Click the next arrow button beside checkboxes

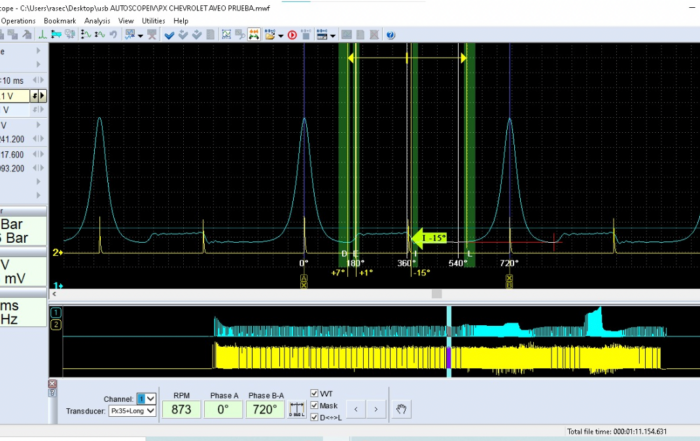pyautogui.click(x=376, y=408)
